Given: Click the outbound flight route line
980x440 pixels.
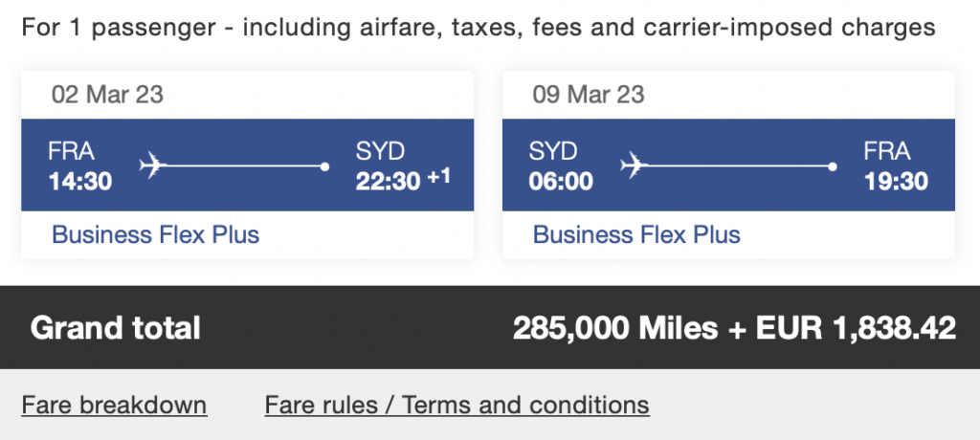Looking at the screenshot, I should (244, 166).
